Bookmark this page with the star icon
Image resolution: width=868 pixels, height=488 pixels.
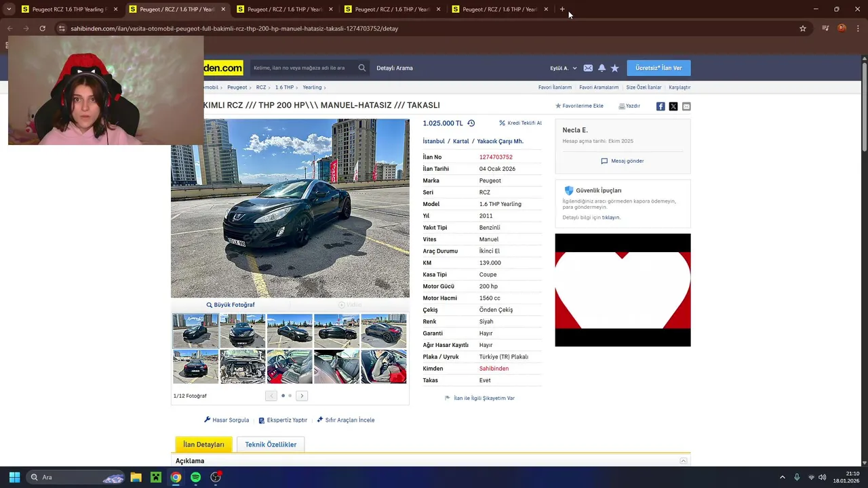803,28
